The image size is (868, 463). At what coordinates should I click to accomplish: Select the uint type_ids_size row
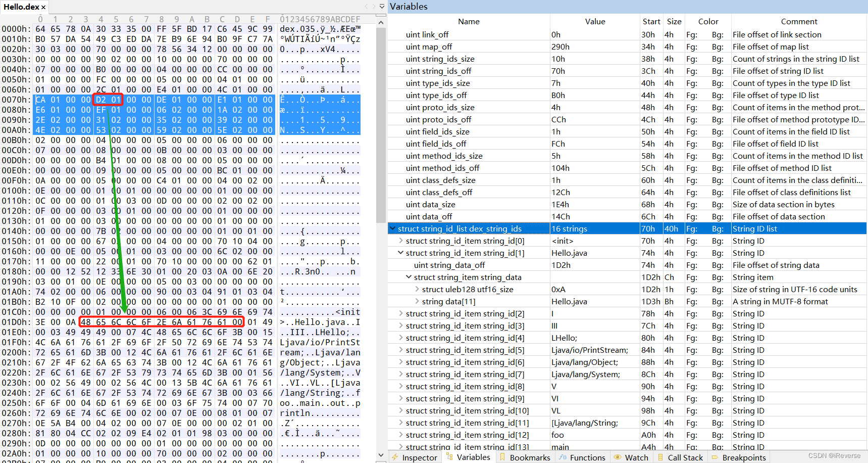(x=627, y=83)
